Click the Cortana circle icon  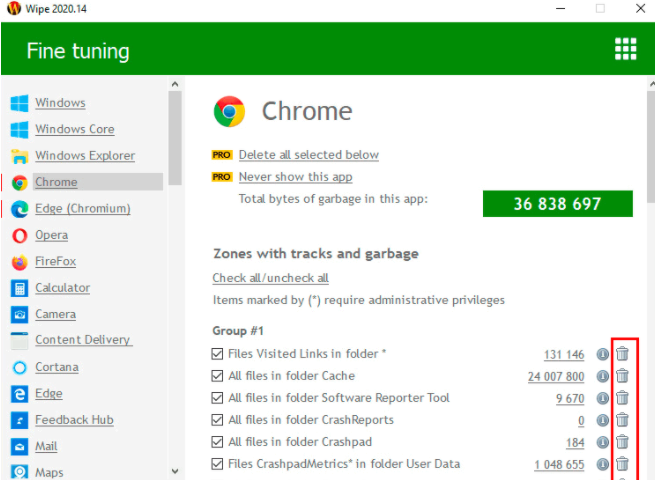(19, 368)
